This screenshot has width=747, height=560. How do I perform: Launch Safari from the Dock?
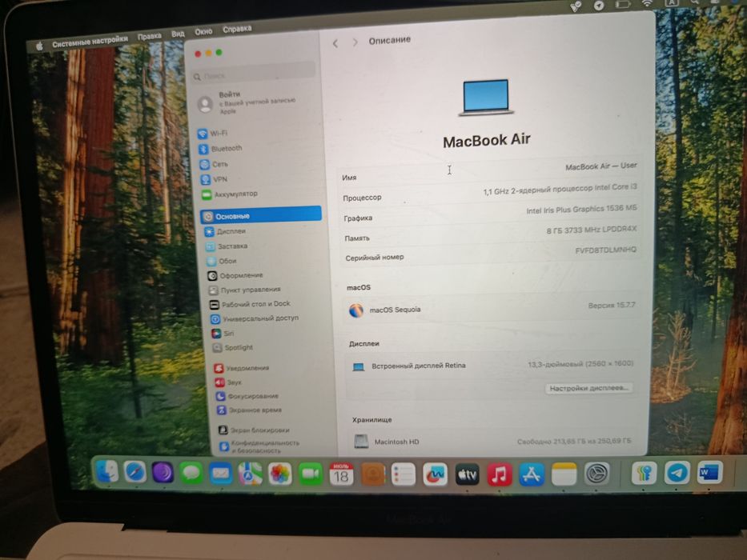click(135, 472)
